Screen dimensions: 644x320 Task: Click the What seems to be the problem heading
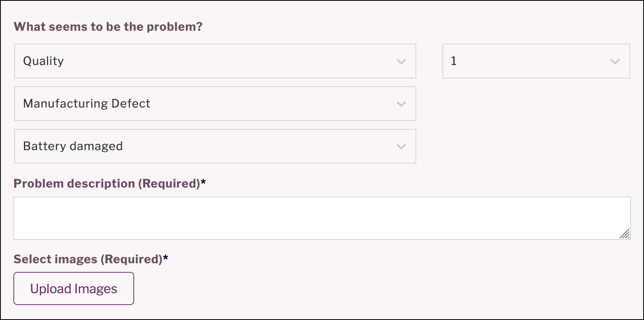coord(108,26)
